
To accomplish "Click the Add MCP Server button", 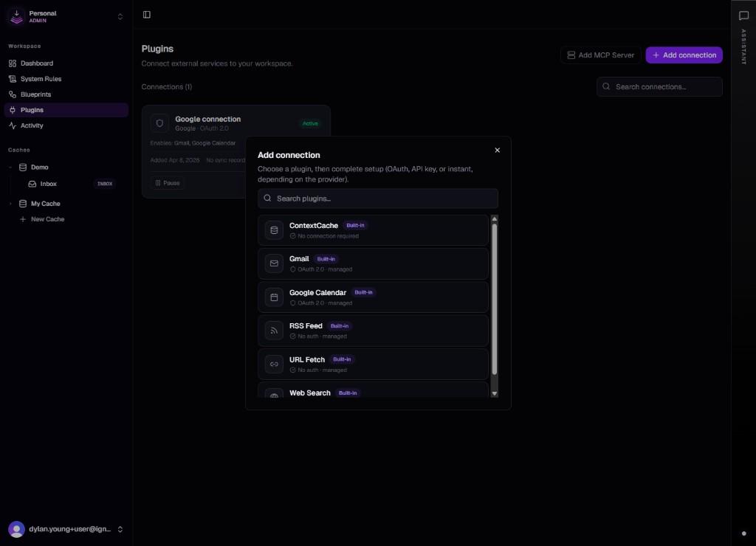I will click(x=600, y=55).
